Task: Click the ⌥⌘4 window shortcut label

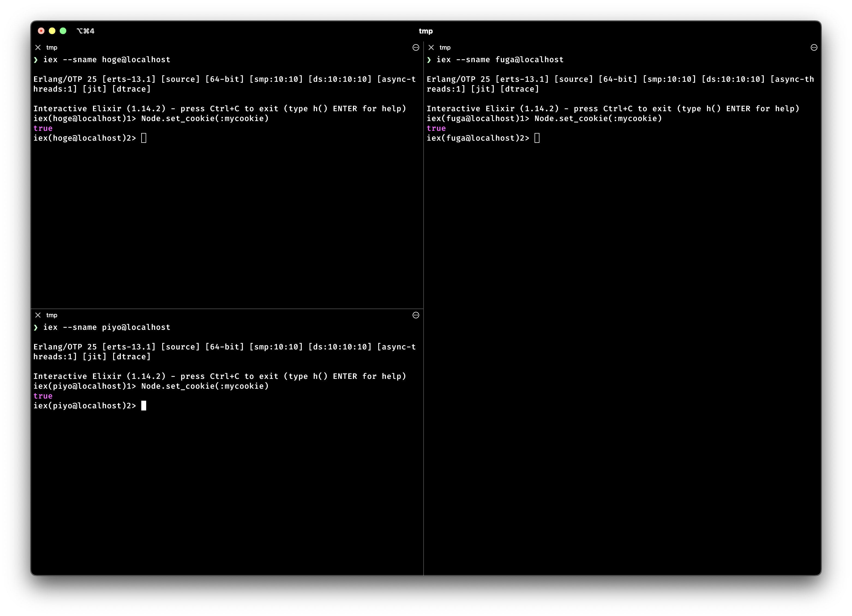Action: click(85, 31)
